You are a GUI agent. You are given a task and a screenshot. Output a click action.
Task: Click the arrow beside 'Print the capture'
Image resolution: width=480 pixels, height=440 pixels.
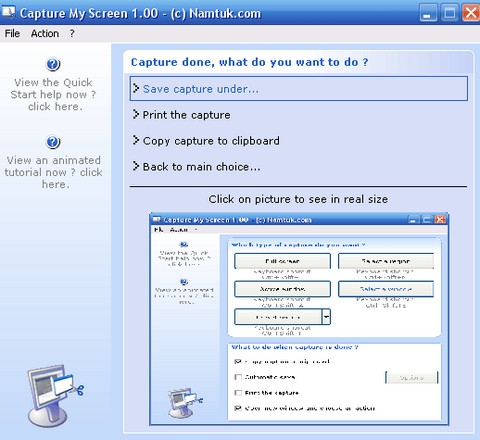136,114
